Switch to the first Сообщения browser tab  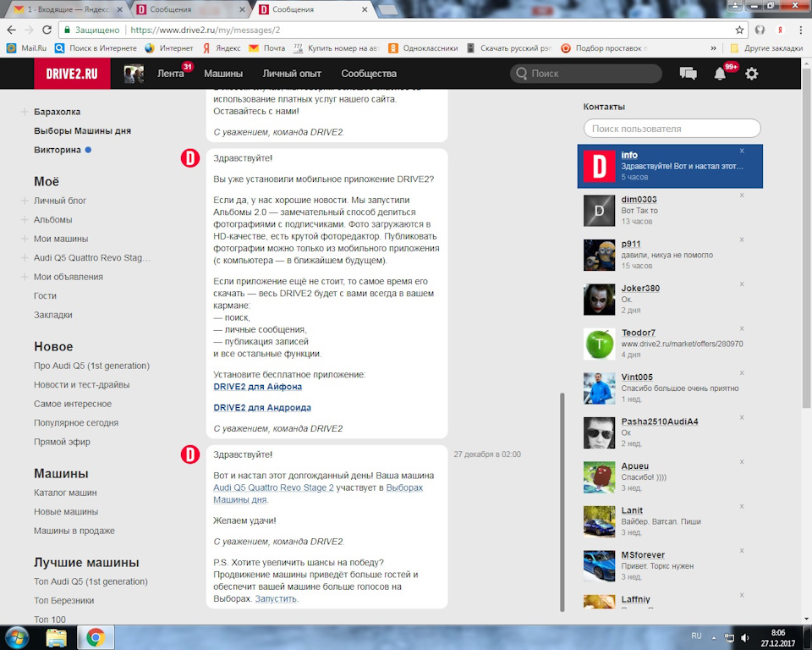(189, 9)
